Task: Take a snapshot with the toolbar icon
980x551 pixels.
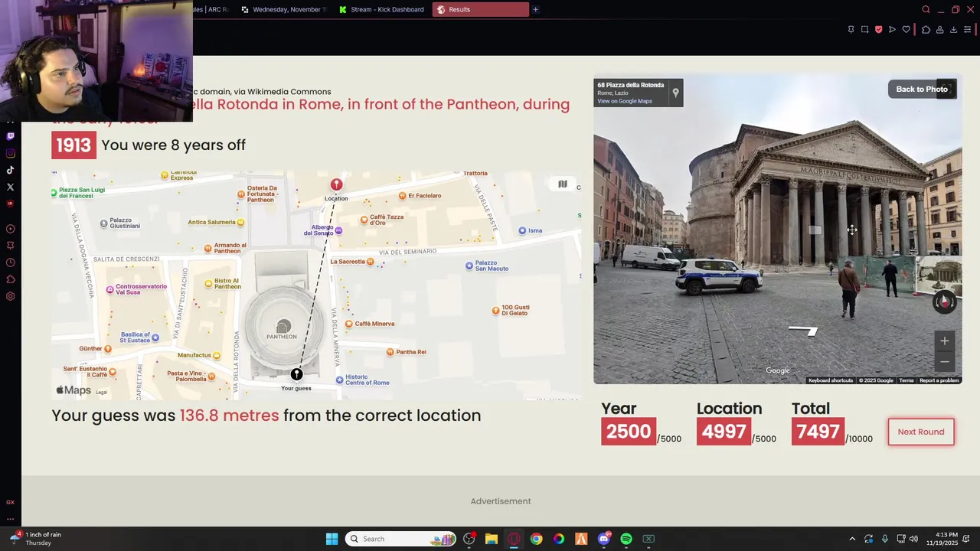Action: pos(864,30)
